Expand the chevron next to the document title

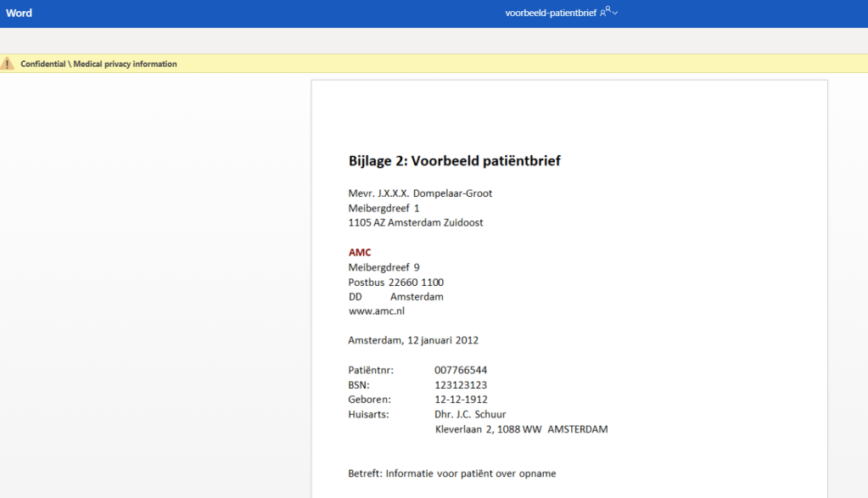[x=615, y=13]
